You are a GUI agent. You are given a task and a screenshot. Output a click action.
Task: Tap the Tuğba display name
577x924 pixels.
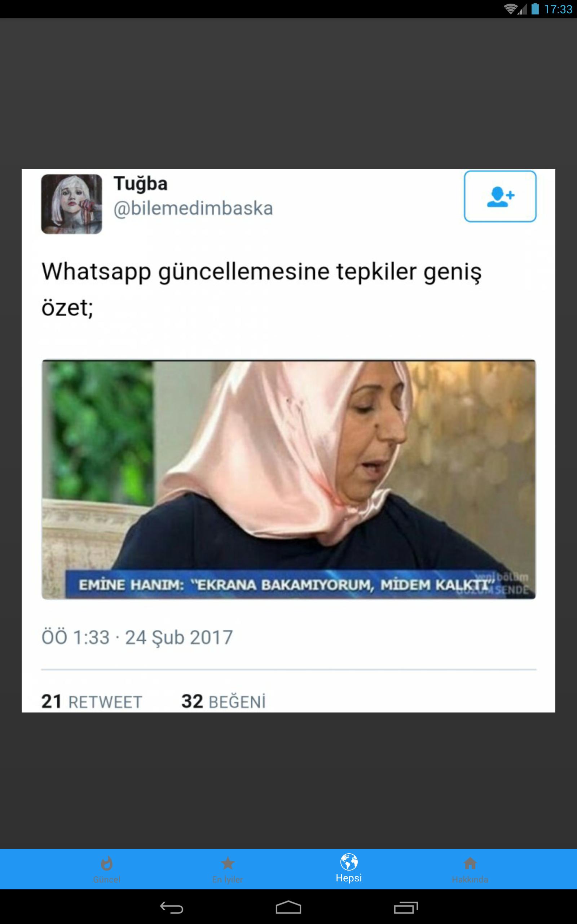[140, 184]
